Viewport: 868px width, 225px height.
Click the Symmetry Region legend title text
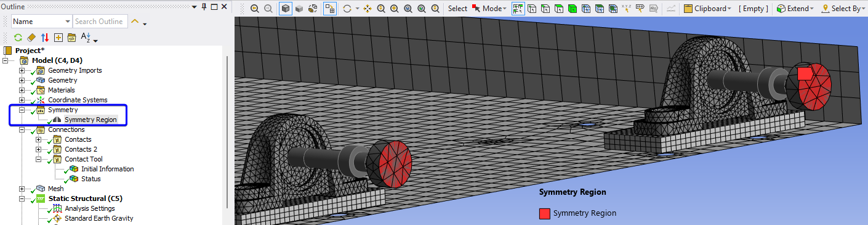point(573,192)
